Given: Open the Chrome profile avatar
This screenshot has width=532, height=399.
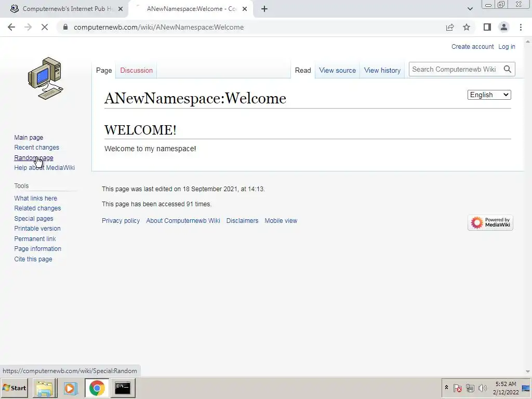Looking at the screenshot, I should pos(504,27).
